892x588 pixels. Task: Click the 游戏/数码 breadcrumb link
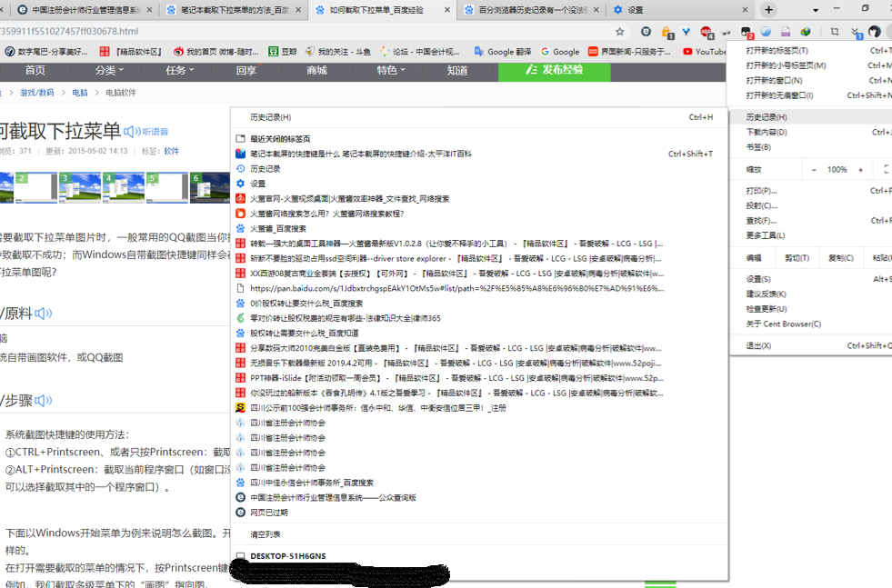click(37, 93)
